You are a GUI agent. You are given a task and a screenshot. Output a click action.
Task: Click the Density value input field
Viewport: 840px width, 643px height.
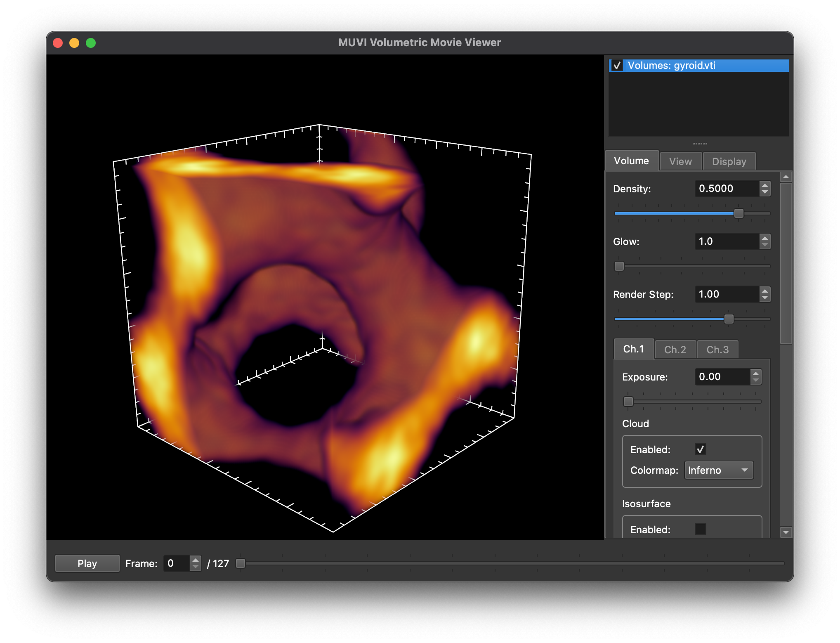726,189
